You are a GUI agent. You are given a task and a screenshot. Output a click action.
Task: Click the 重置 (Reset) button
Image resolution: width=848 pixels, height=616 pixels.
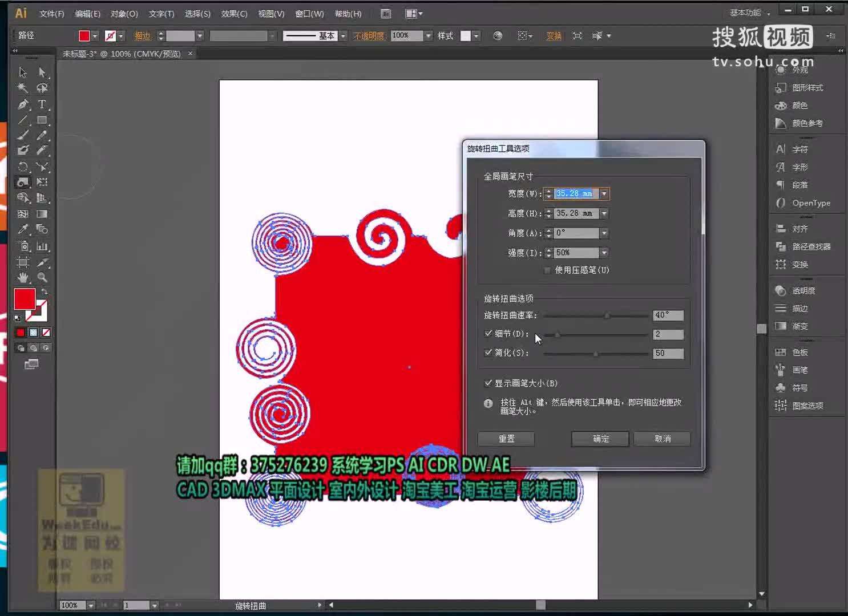coord(506,439)
